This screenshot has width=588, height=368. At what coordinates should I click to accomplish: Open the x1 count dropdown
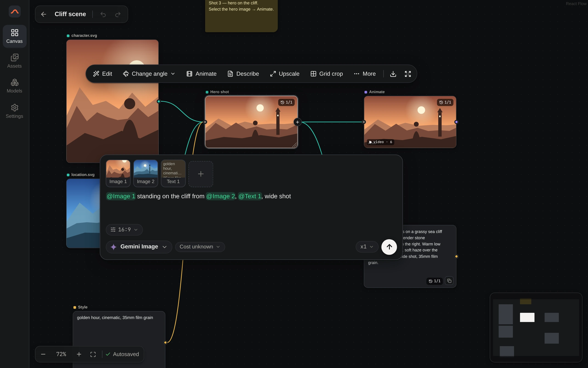tap(367, 247)
